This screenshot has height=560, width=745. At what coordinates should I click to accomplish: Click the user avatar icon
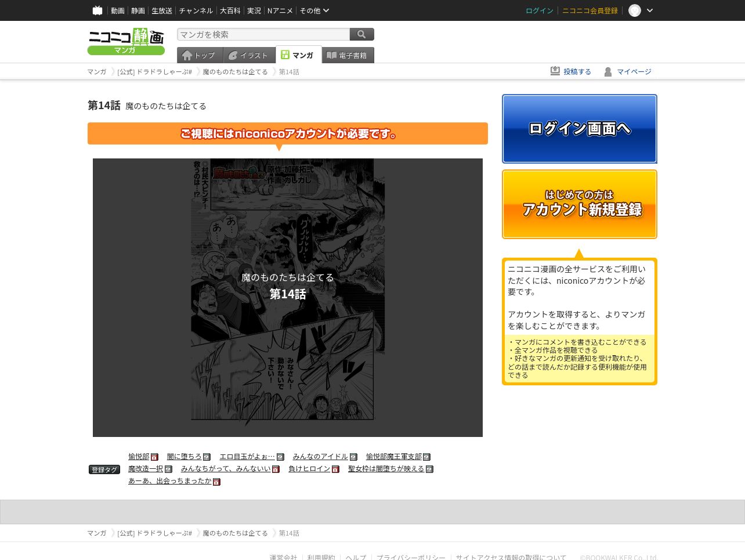click(635, 10)
